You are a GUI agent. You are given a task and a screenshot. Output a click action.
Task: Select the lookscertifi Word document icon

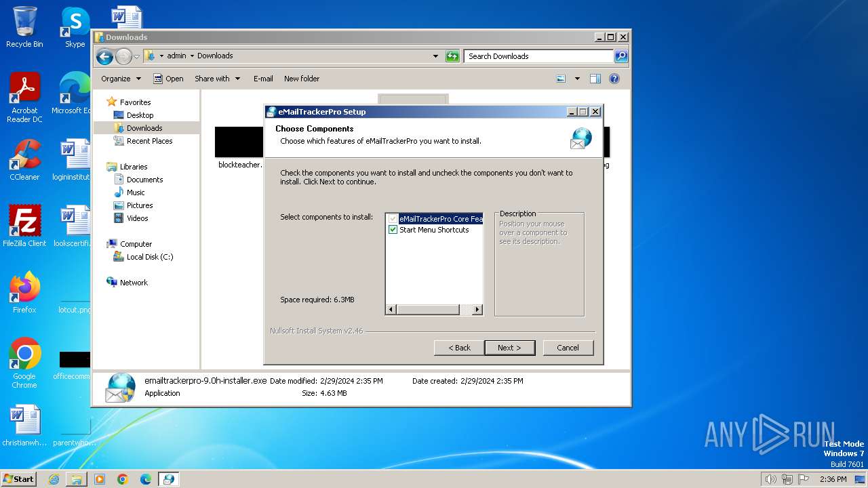tap(71, 226)
